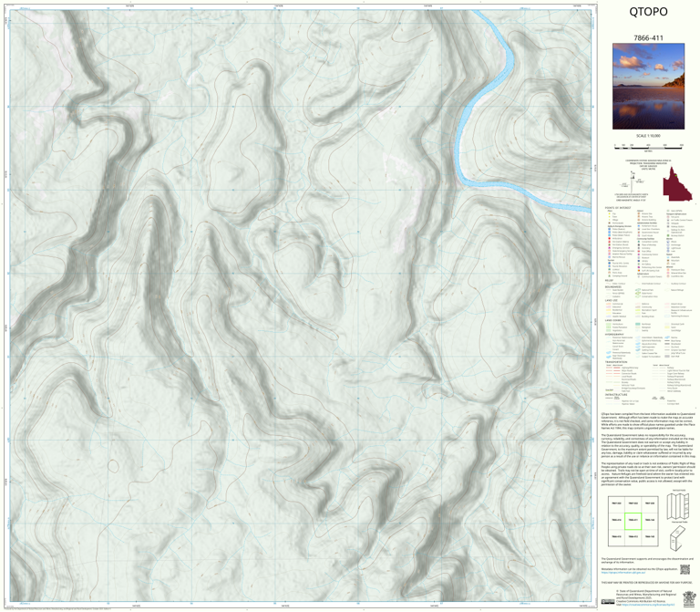Click the map number 7866-411 heading
This screenshot has width=700, height=612.
click(x=648, y=38)
